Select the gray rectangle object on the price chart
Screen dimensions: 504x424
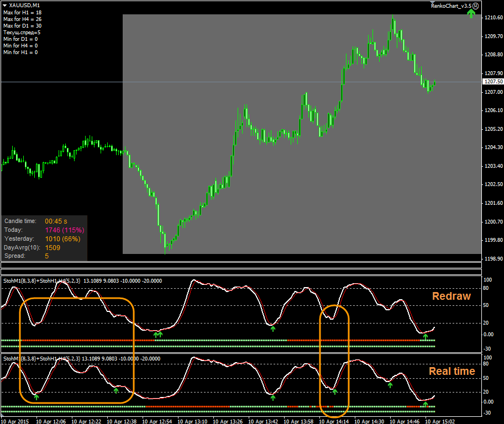point(302,134)
